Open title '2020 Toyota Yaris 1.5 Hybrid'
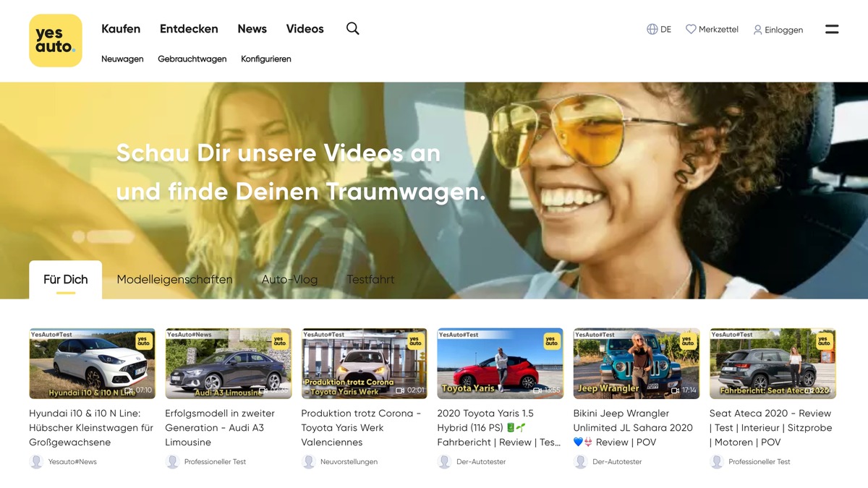 click(x=499, y=428)
